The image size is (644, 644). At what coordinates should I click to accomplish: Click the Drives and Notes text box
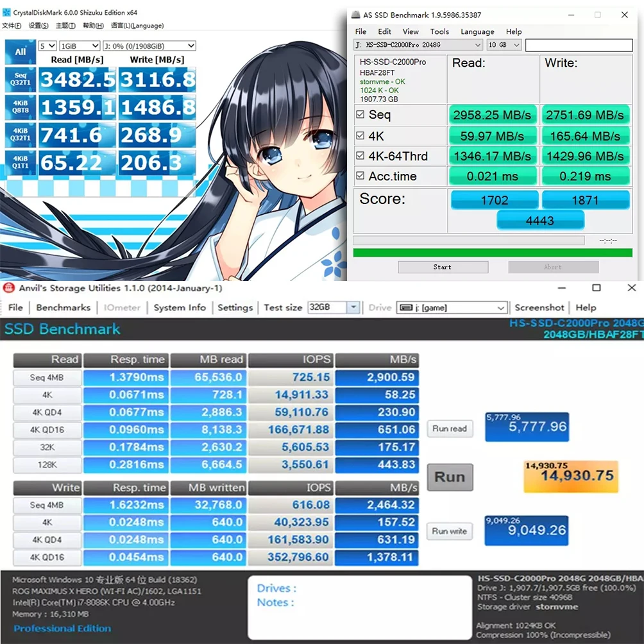[x=360, y=607]
